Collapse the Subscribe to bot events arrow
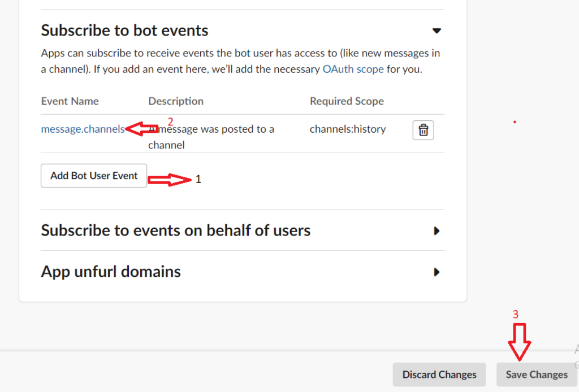The height and width of the screenshot is (392, 579). (x=436, y=31)
